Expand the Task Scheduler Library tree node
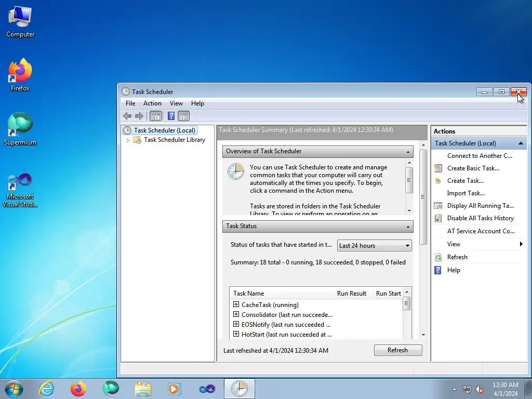 click(x=128, y=140)
